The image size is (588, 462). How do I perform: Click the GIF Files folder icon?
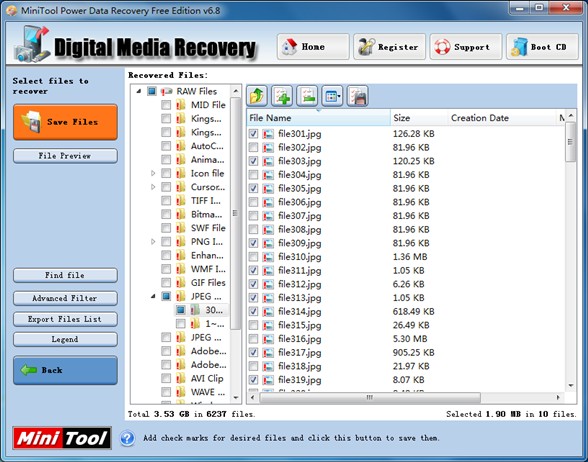181,282
